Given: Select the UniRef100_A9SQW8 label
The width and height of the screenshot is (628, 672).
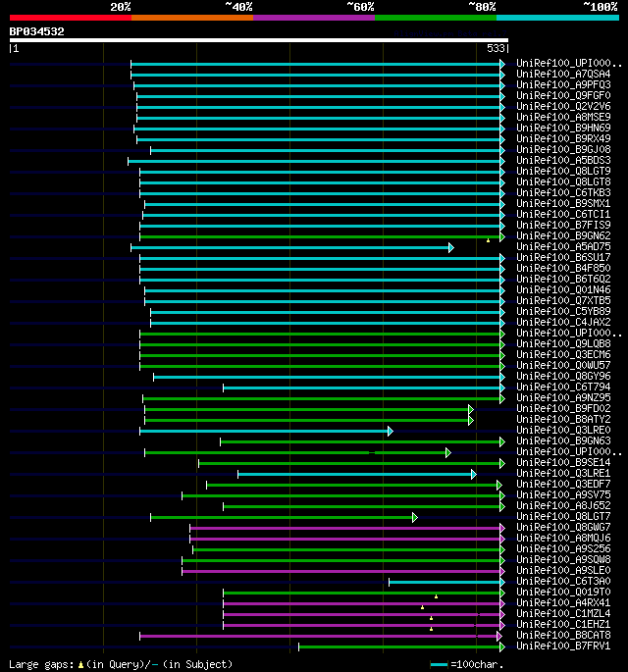Looking at the screenshot, I should pos(563,559).
